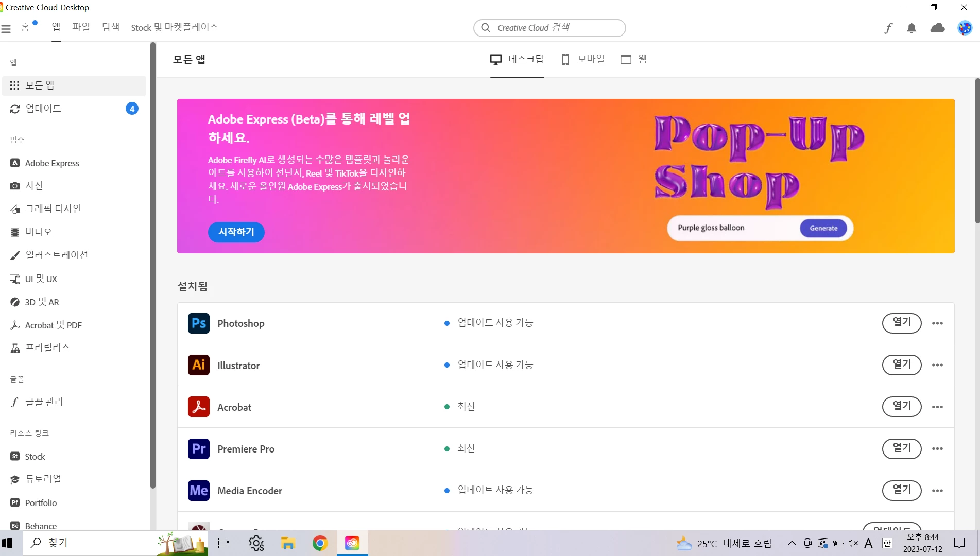980x556 pixels.
Task: Click Media Encoder 업데이트 사용 가능 status
Action: [489, 490]
